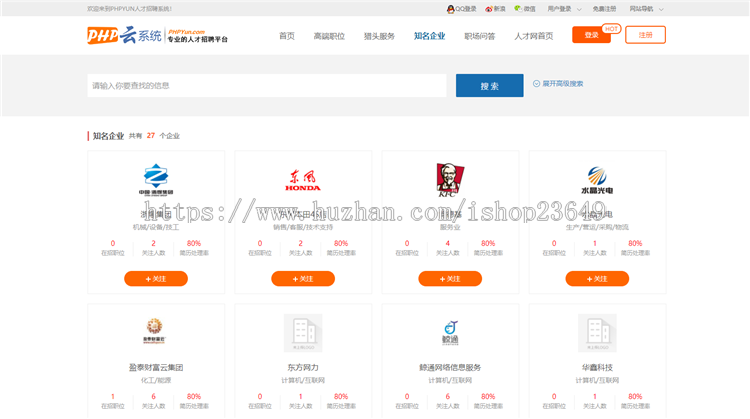The height and width of the screenshot is (419, 750).
Task: Select the 知名企业 menu item
Action: pos(430,36)
